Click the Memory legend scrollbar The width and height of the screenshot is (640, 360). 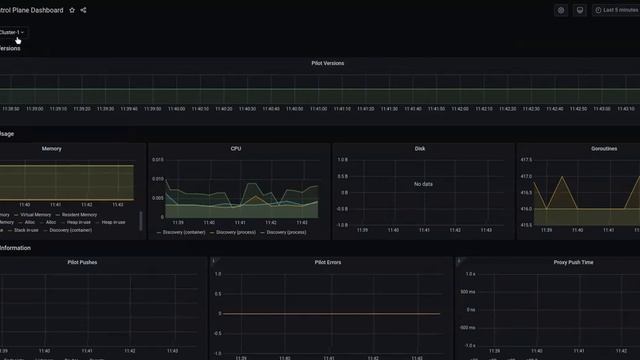[x=141, y=221]
